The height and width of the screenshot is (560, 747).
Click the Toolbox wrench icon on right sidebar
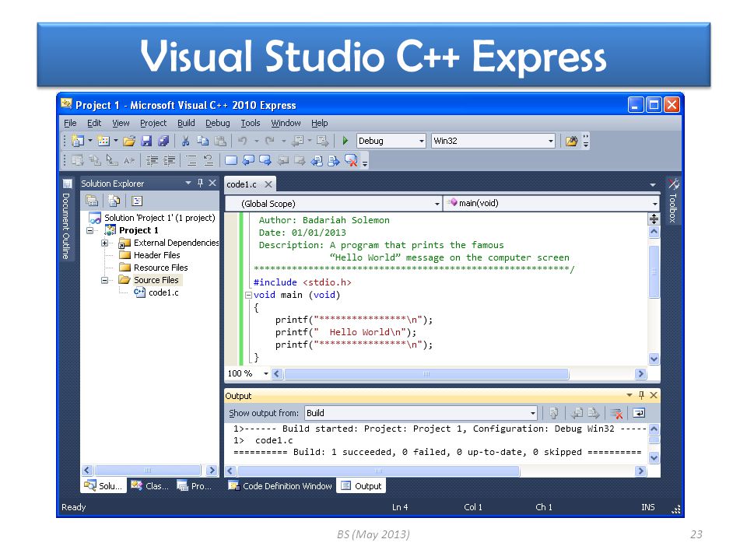coord(673,184)
